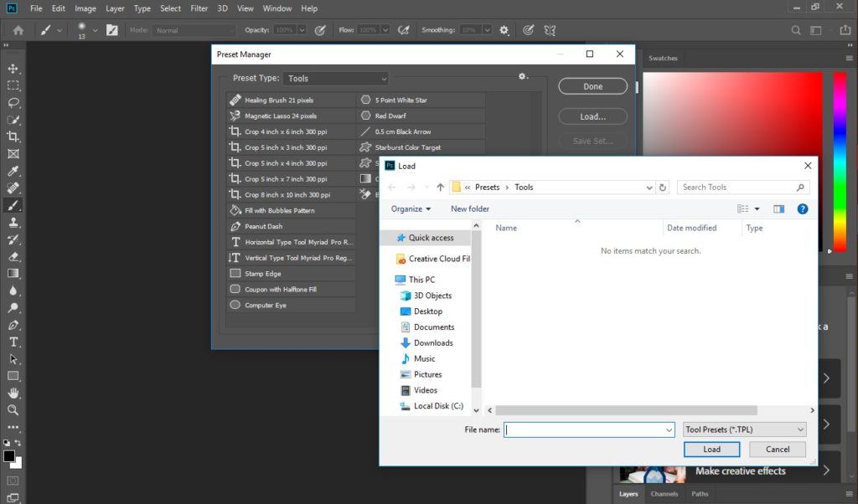The height and width of the screenshot is (504, 858).
Task: Open the Preset Type dropdown
Action: [335, 79]
